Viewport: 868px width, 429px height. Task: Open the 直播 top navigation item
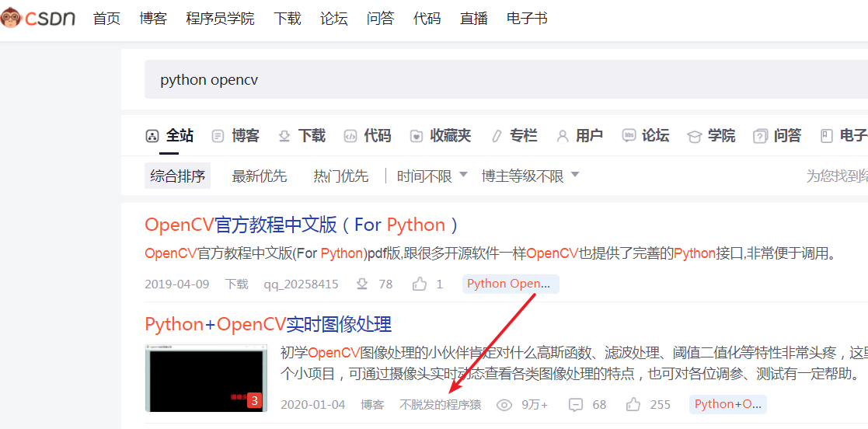[474, 19]
